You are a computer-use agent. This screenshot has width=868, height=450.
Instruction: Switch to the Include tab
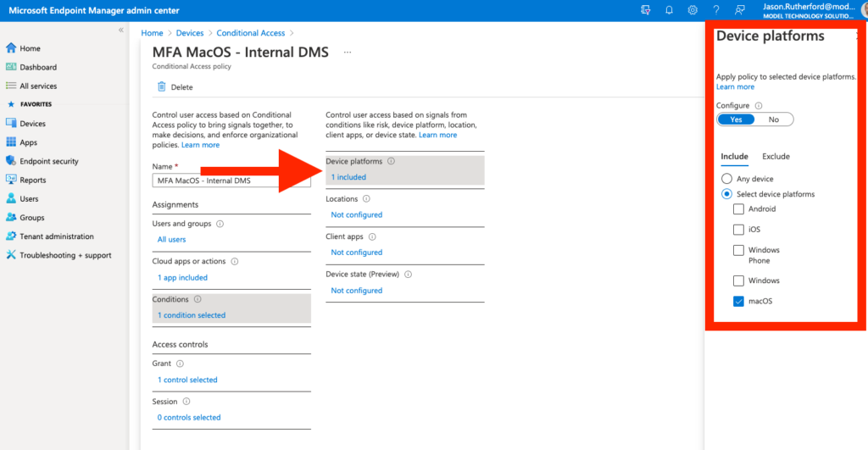tap(735, 157)
